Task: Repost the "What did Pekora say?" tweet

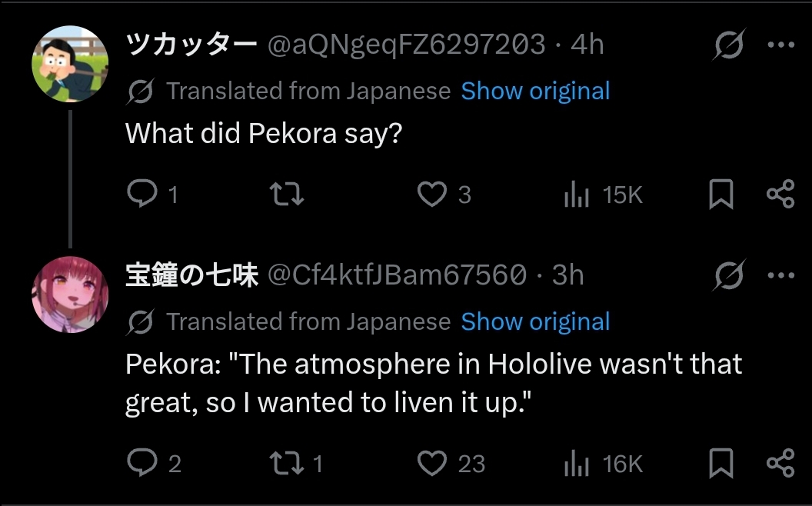Action: [288, 195]
